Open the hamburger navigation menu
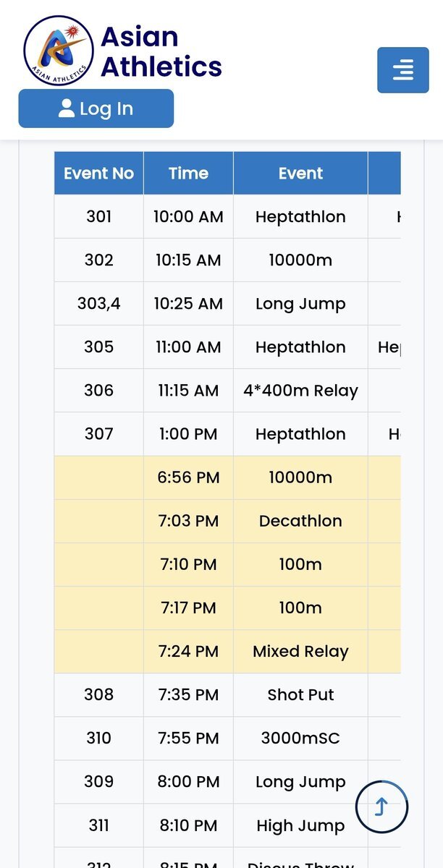Image resolution: width=443 pixels, height=868 pixels. pyautogui.click(x=402, y=70)
